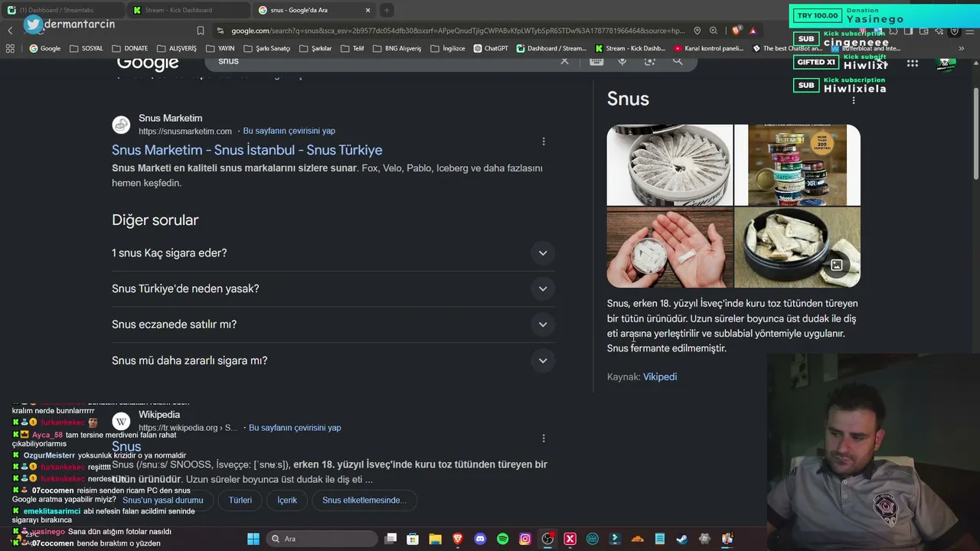Open the hands holding snus pouch image
980x551 pixels.
coord(670,247)
